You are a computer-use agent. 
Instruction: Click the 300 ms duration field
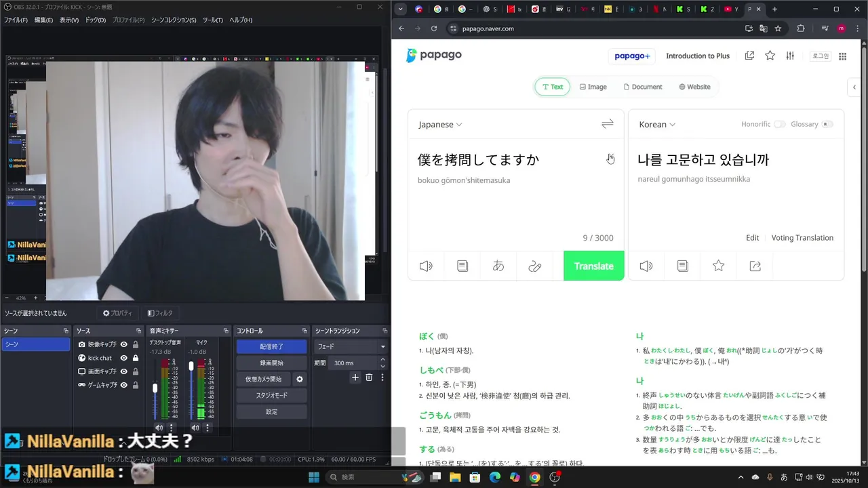[354, 363]
